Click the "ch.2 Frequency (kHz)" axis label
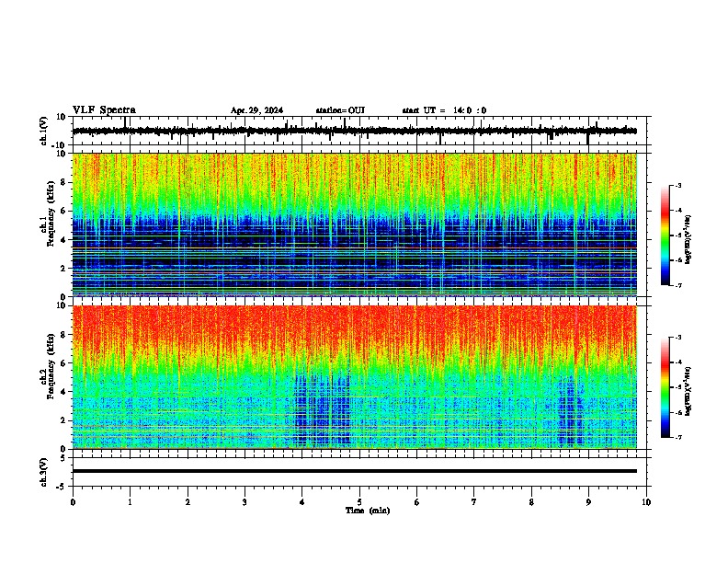Image resolution: width=728 pixels, height=563 pixels. (x=47, y=366)
